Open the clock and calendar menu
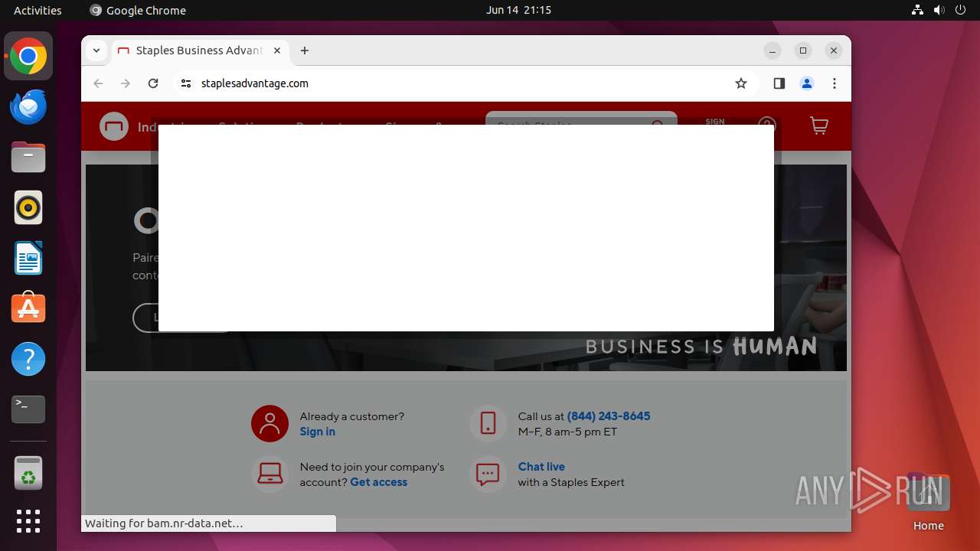Viewport: 980px width, 551px height. click(518, 10)
